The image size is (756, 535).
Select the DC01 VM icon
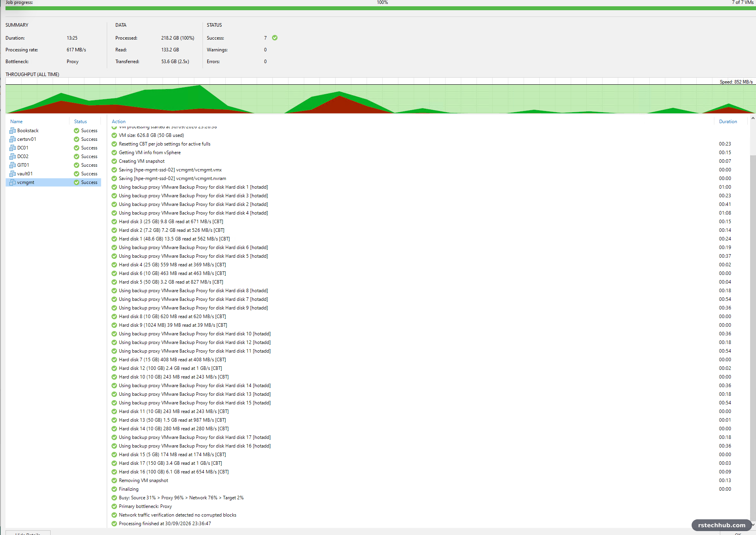(x=13, y=148)
